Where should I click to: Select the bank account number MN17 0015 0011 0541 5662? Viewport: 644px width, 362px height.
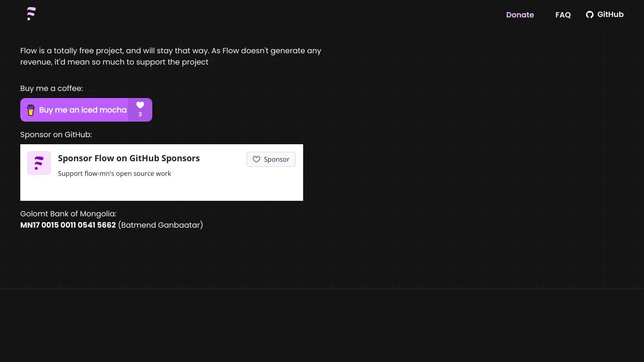tap(68, 225)
